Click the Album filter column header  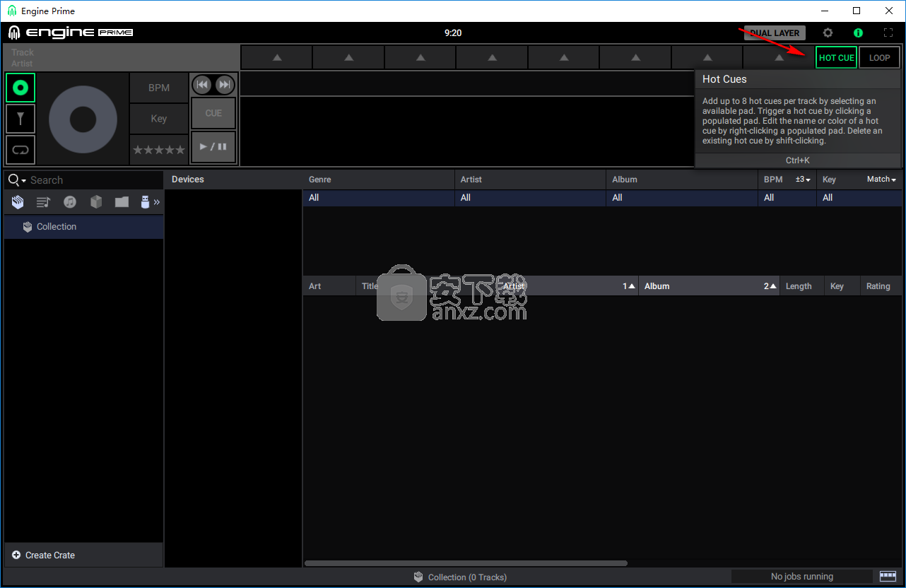coord(683,180)
